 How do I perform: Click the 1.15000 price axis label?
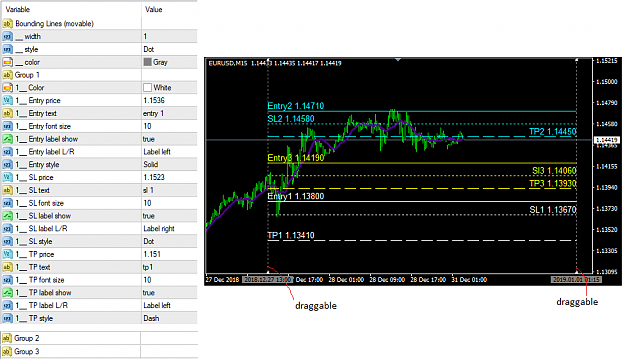click(x=606, y=82)
